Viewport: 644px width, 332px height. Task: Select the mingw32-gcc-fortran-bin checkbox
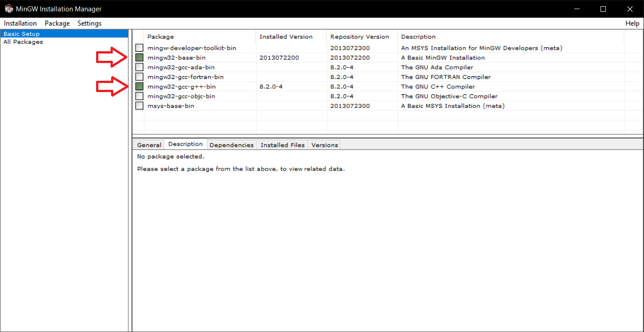[x=139, y=77]
